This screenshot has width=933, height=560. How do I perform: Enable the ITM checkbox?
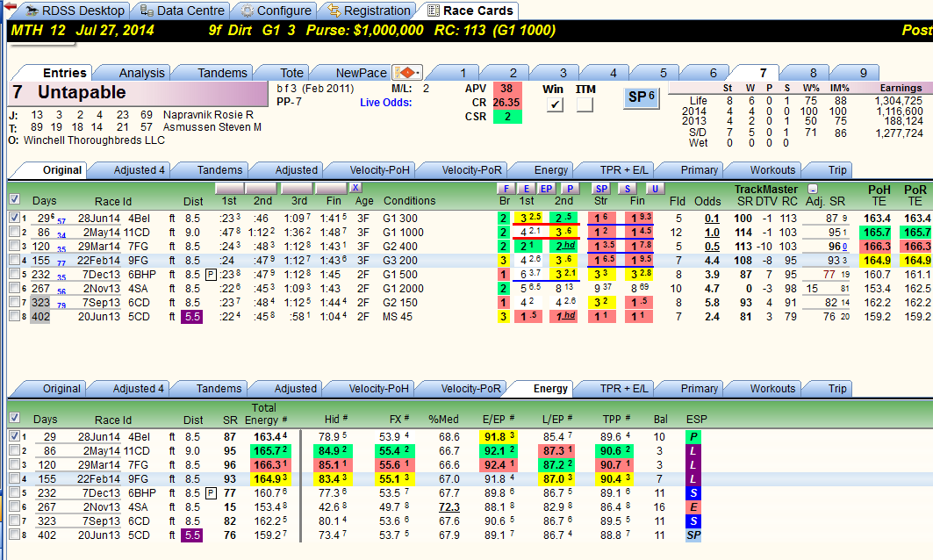(585, 104)
